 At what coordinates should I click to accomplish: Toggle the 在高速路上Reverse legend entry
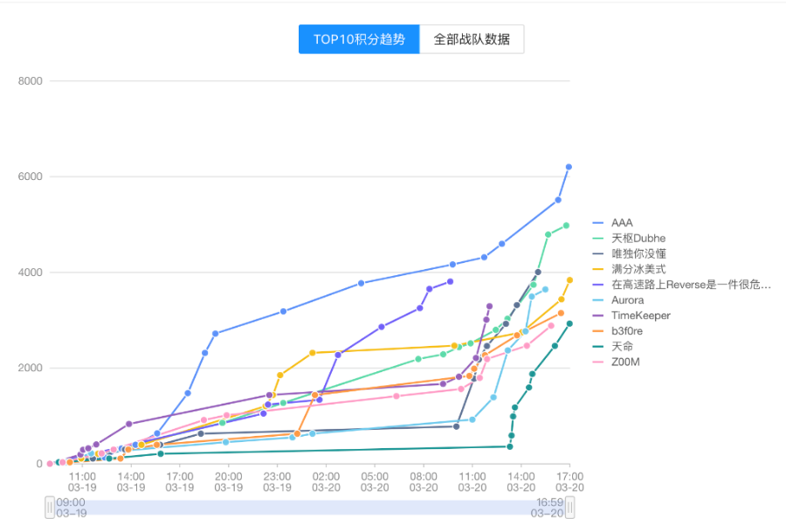click(682, 285)
